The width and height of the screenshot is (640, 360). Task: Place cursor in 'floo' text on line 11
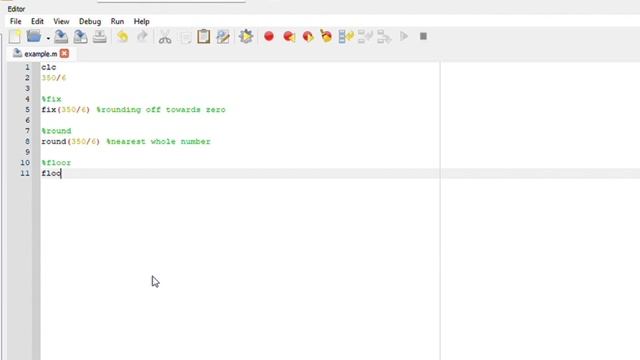pos(51,173)
